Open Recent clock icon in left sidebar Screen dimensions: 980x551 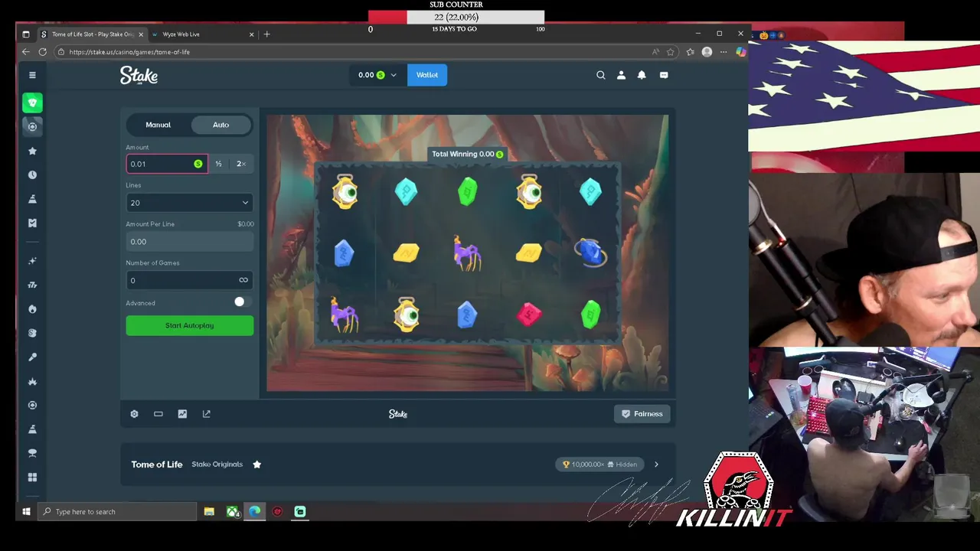[32, 175]
